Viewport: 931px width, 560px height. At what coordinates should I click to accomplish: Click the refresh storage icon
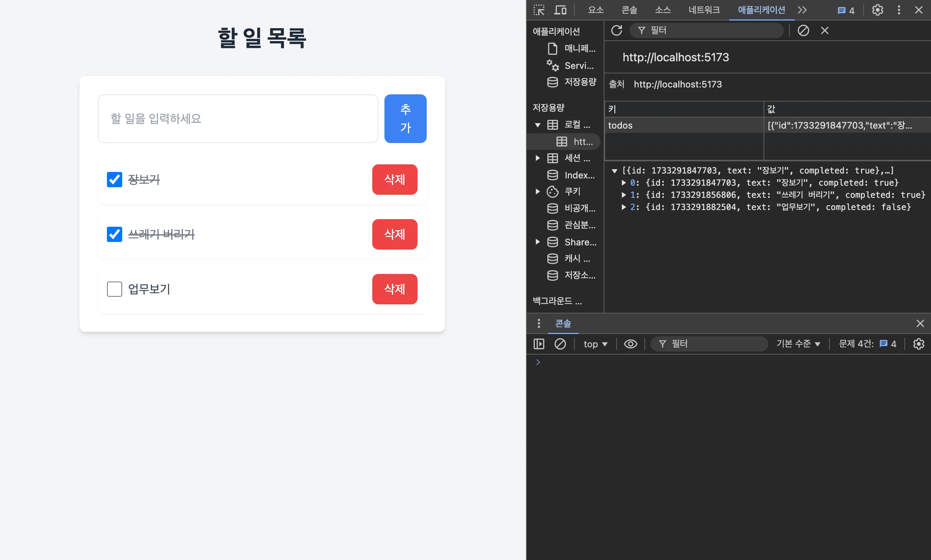pos(617,30)
